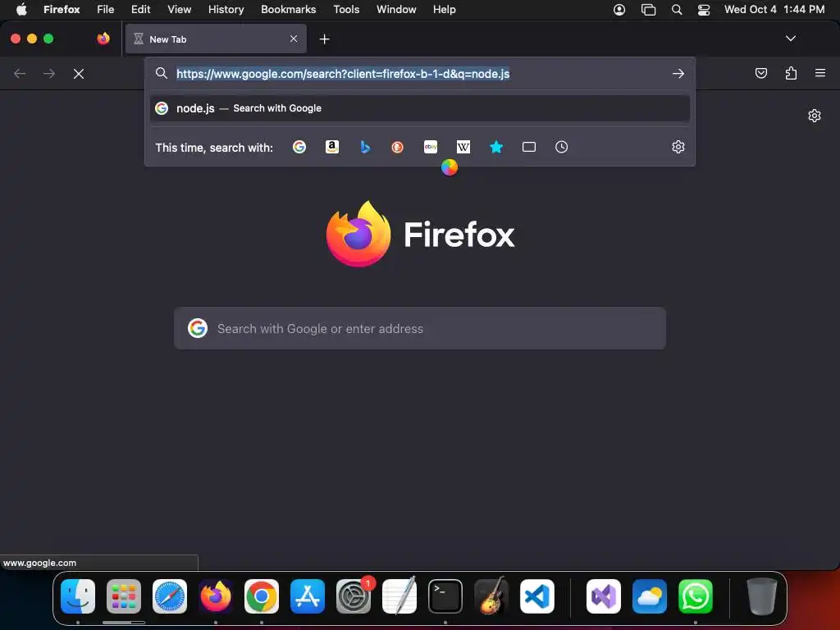Open a new tab with the plus button
Screen dimensions: 840x630
coord(325,39)
